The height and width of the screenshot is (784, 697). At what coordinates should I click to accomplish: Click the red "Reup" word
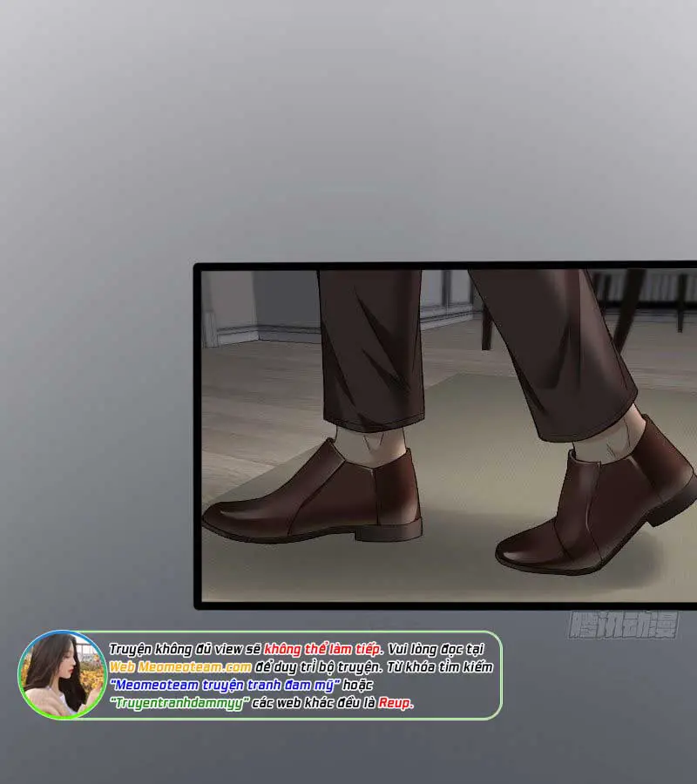395,703
